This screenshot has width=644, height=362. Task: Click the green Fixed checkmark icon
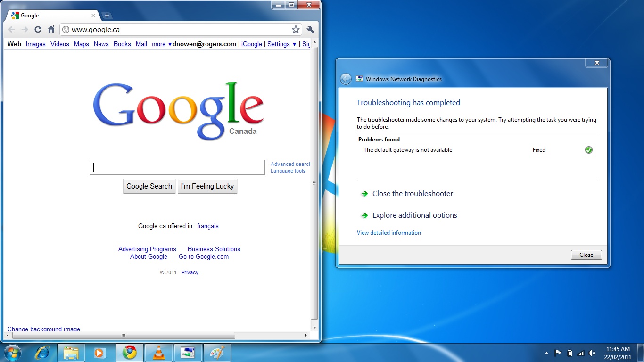point(589,150)
